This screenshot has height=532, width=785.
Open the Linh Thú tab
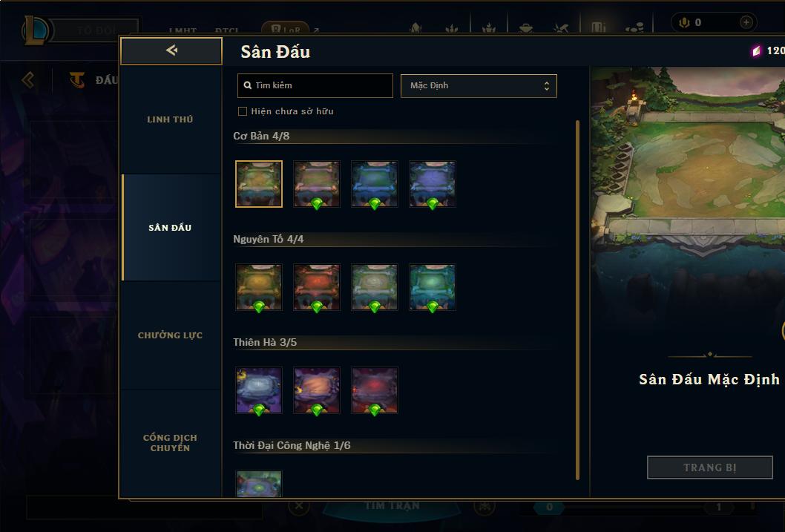click(x=170, y=119)
